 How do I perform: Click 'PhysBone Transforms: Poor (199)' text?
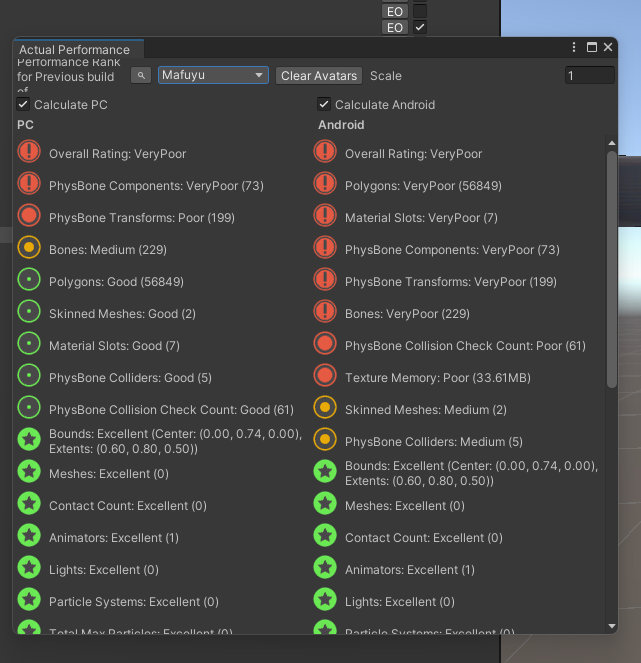click(142, 218)
